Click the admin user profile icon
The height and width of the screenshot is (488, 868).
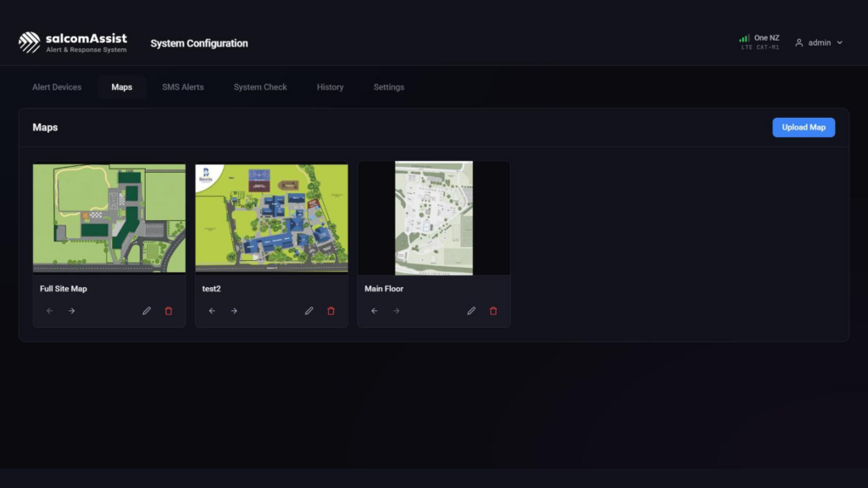click(x=798, y=42)
